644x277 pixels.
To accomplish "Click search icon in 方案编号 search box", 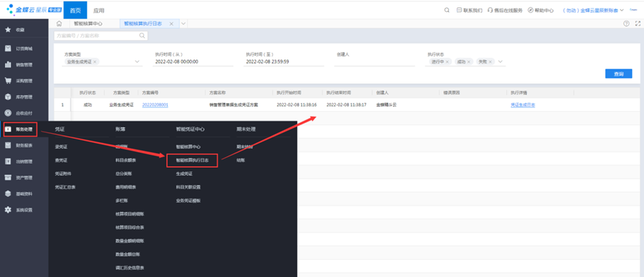I will tap(142, 36).
